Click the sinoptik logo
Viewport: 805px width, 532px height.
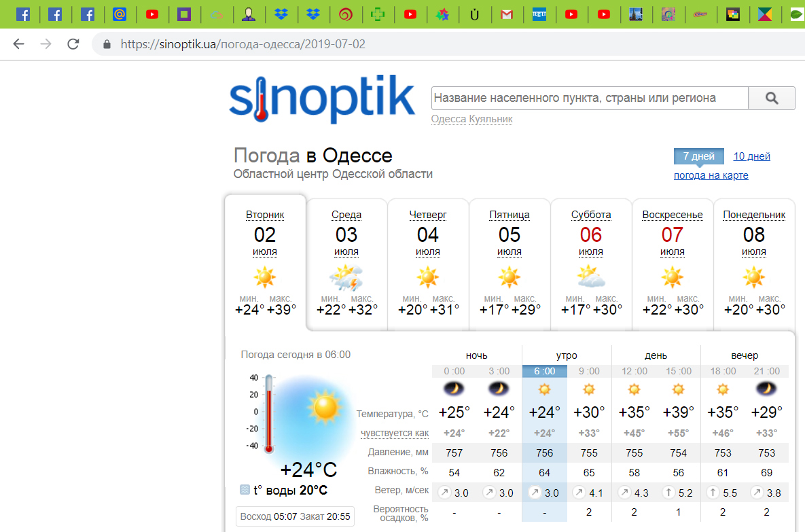(x=322, y=99)
